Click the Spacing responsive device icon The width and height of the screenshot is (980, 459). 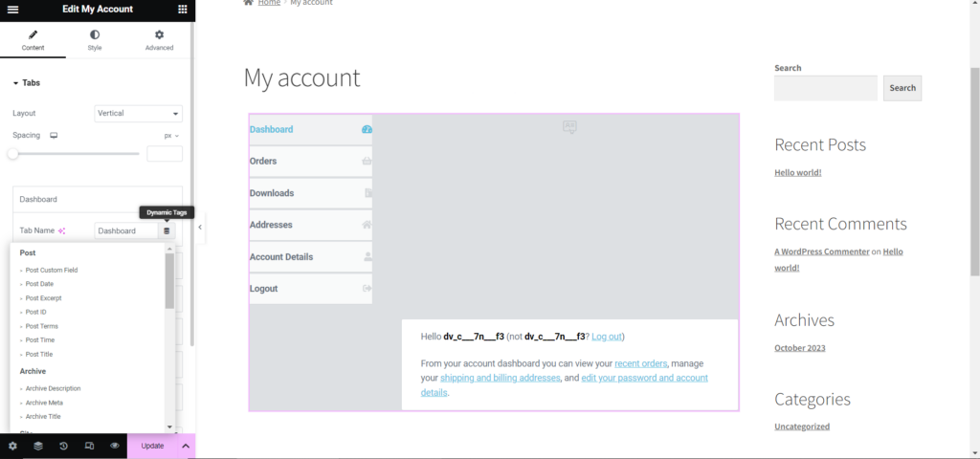pyautogui.click(x=54, y=136)
